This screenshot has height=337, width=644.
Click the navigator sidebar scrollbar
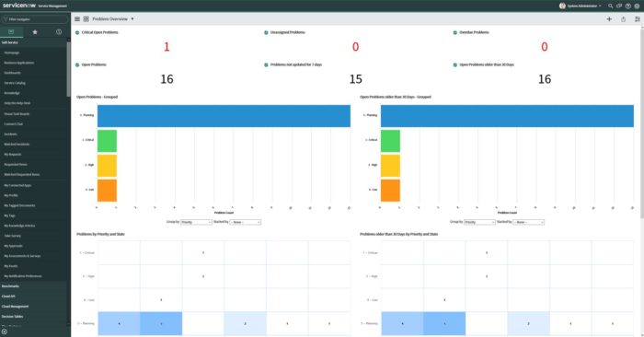tap(69, 69)
